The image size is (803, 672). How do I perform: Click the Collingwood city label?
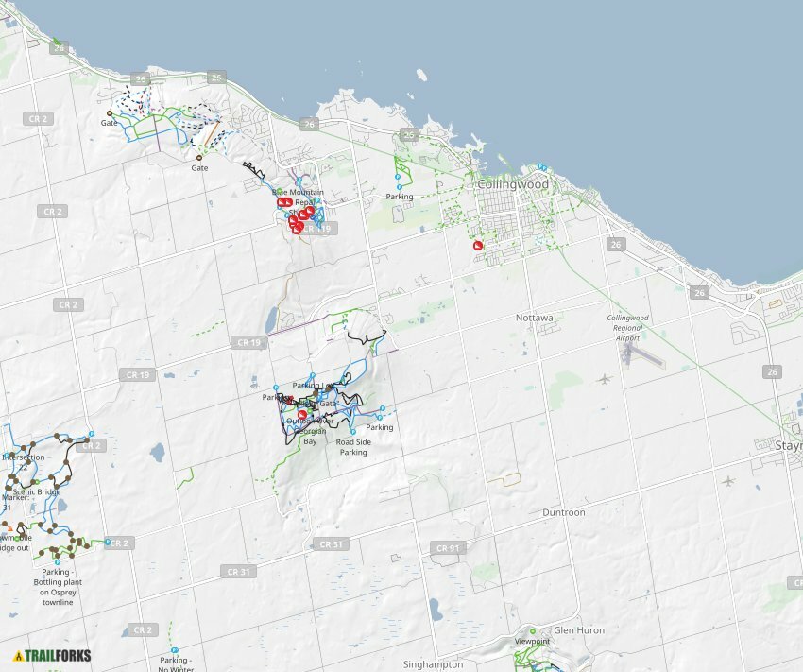tap(513, 185)
